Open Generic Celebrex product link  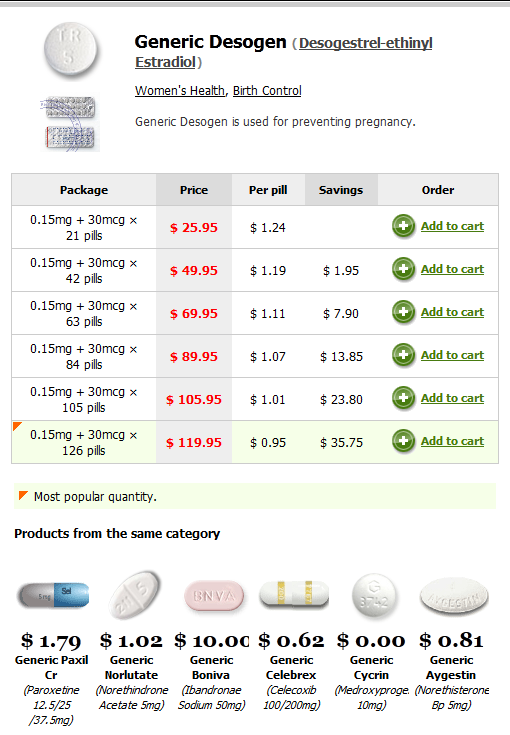(x=291, y=668)
